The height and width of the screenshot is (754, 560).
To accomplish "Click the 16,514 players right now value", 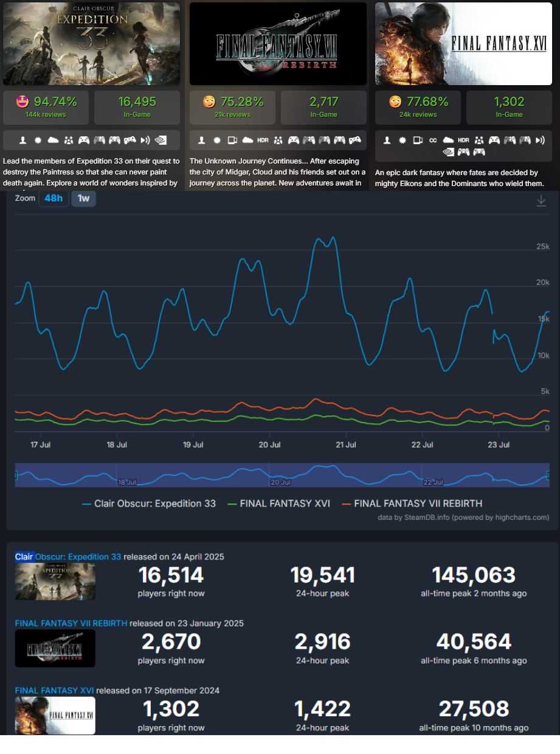I will tap(171, 575).
